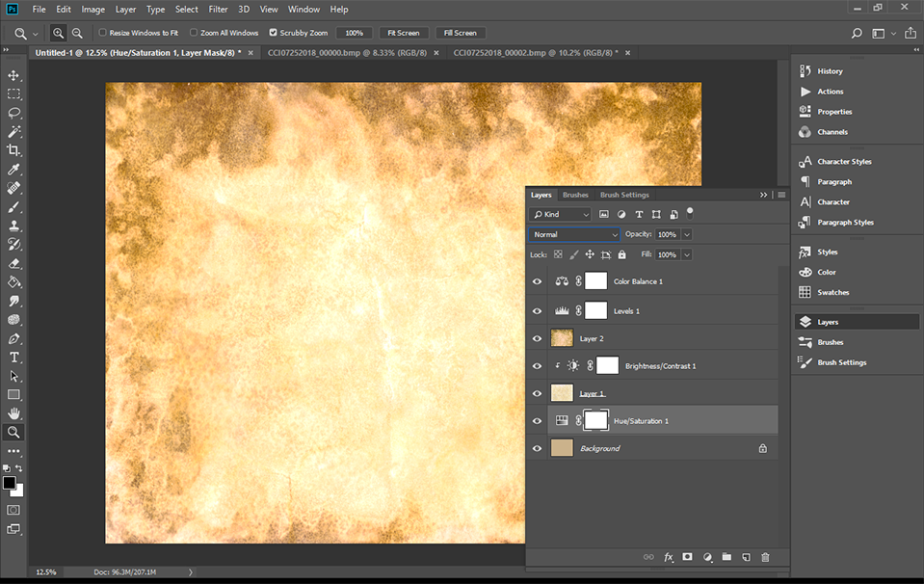Select the Crop tool
Image resolution: width=924 pixels, height=584 pixels.
coord(13,150)
